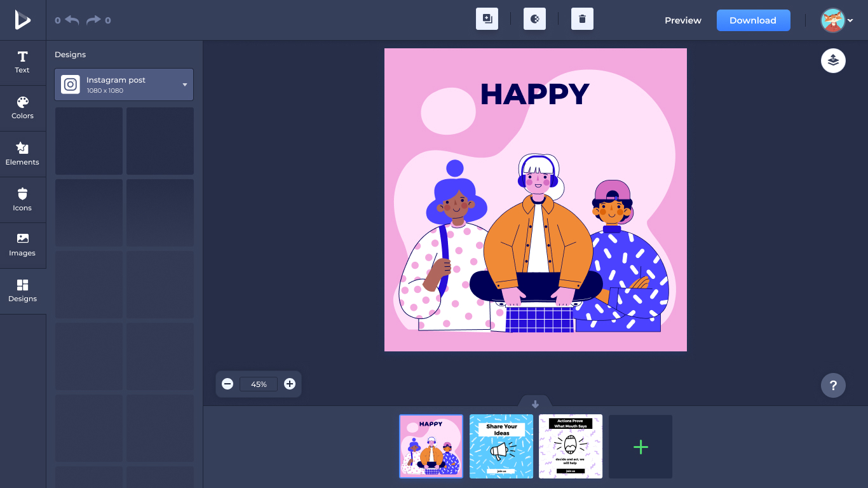The image size is (868, 488).
Task: Click the Designs panel heading
Action: pos(70,55)
